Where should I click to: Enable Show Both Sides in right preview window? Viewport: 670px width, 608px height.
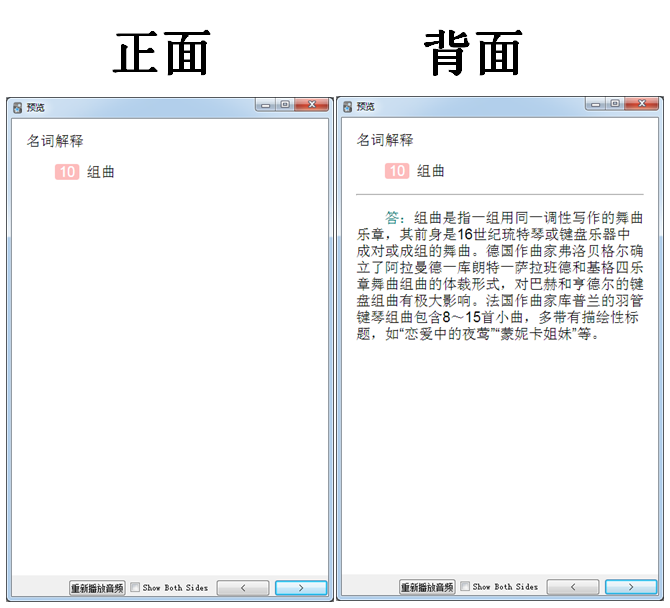465,586
